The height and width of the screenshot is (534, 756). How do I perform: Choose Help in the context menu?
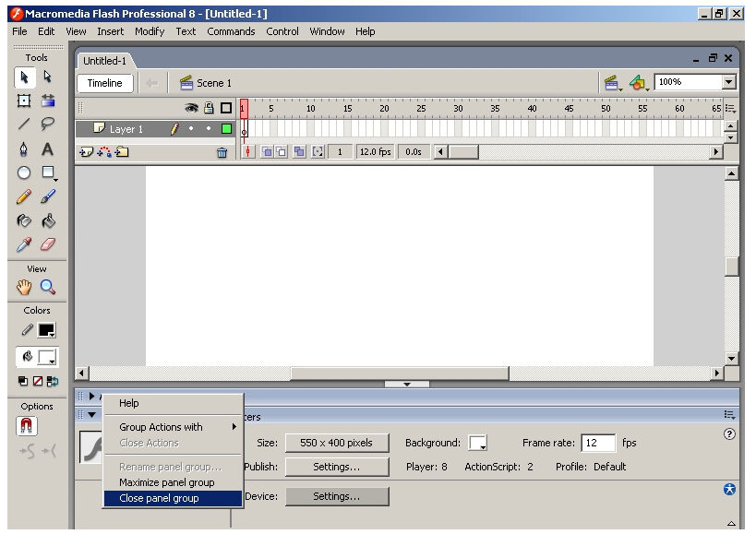pos(174,404)
